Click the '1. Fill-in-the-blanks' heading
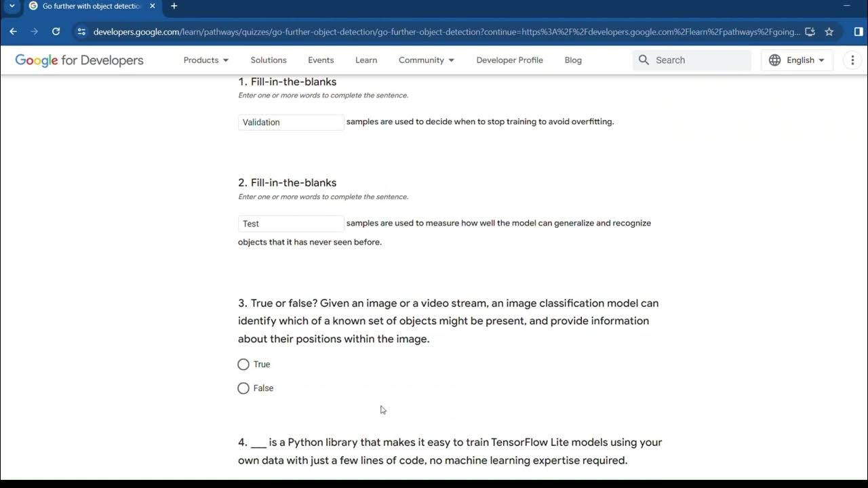Screen dimensions: 868x488 click(x=287, y=81)
